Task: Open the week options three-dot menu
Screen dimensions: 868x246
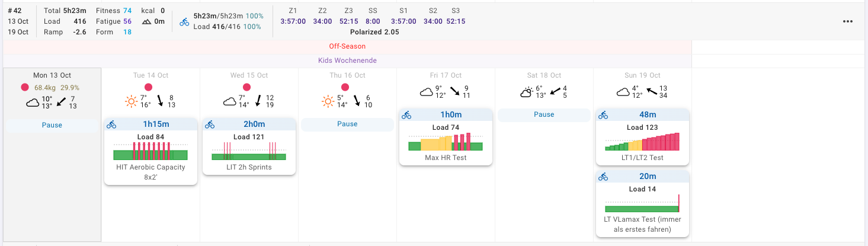Action: tap(847, 21)
